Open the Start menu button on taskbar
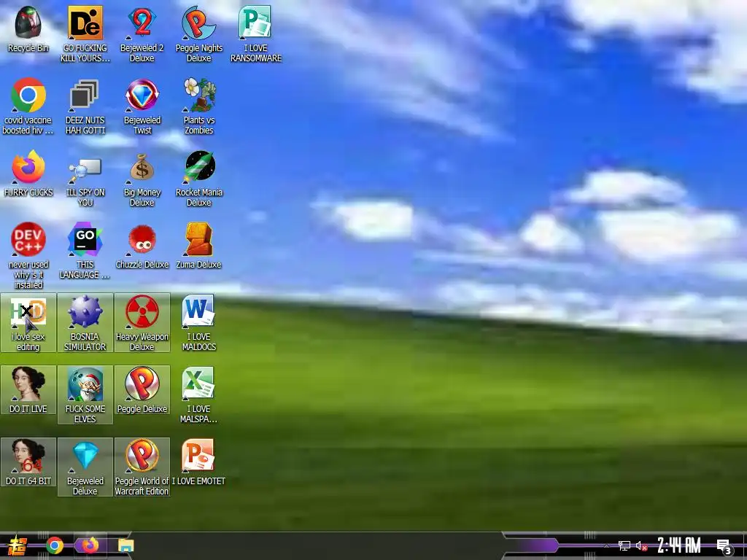747x560 pixels. pos(16,545)
